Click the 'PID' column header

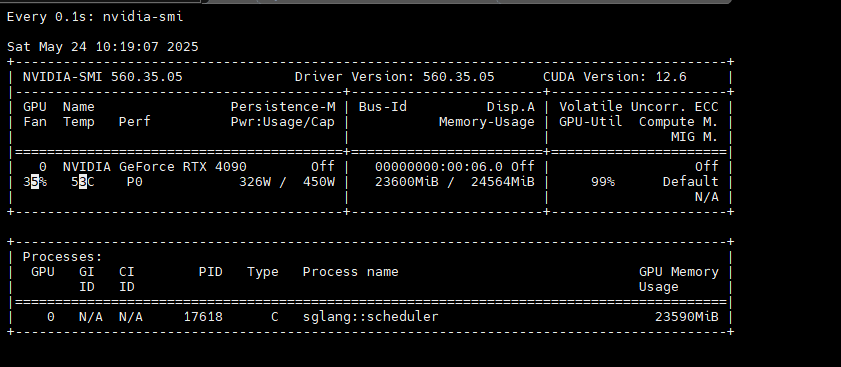coord(211,272)
